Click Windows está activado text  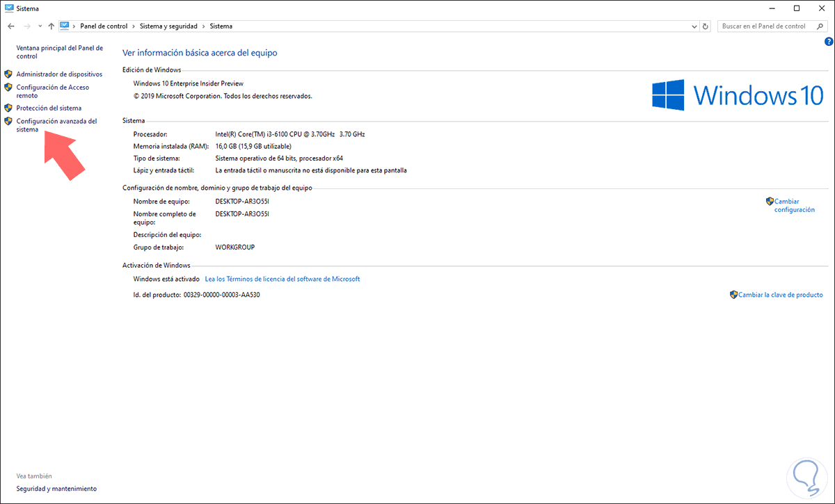(166, 279)
